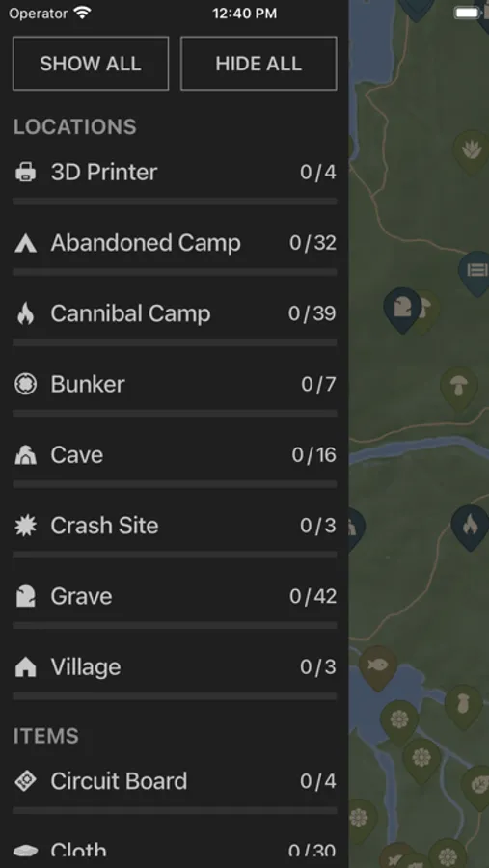
Task: Tap the grave marker on the map
Action: (x=402, y=308)
